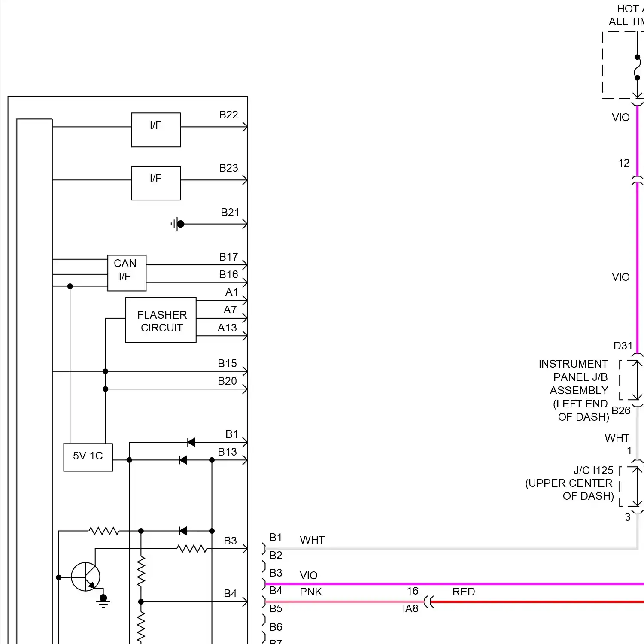Click the pin label B23
644x644 pixels.
click(228, 168)
